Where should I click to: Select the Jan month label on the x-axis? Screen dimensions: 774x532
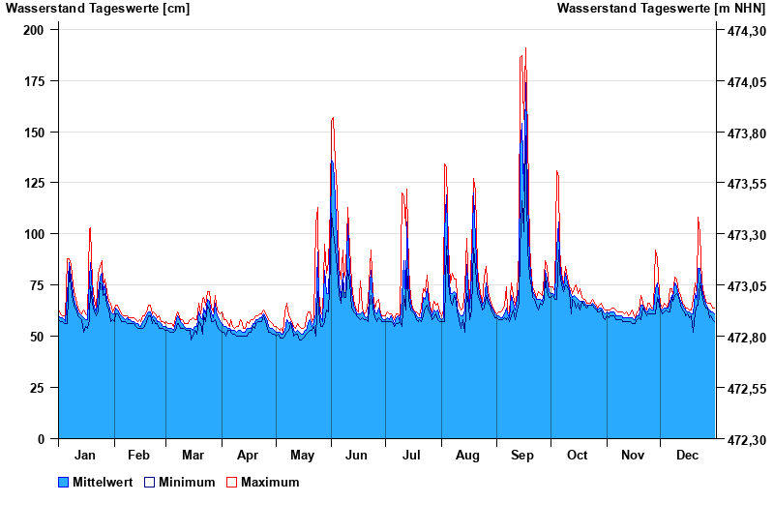85,455
